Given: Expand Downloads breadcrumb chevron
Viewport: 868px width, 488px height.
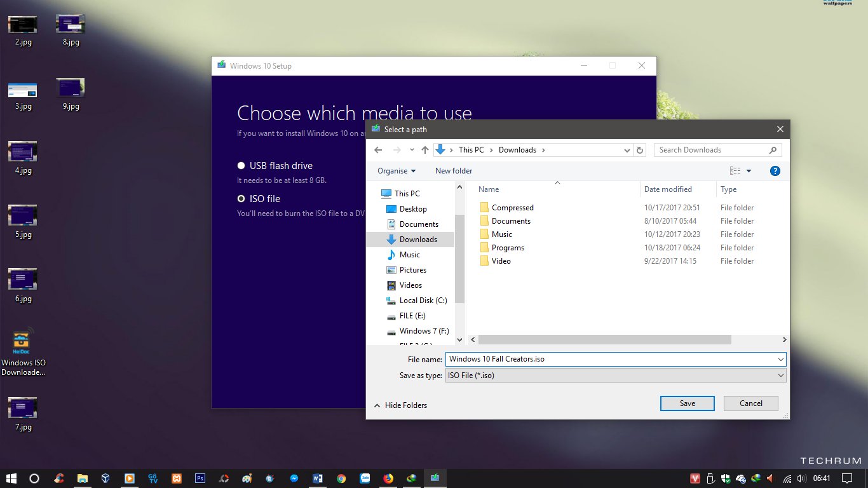Looking at the screenshot, I should pyautogui.click(x=543, y=150).
